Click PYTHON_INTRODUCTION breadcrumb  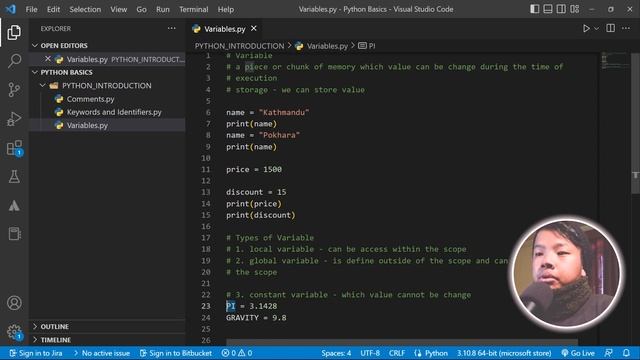point(239,46)
